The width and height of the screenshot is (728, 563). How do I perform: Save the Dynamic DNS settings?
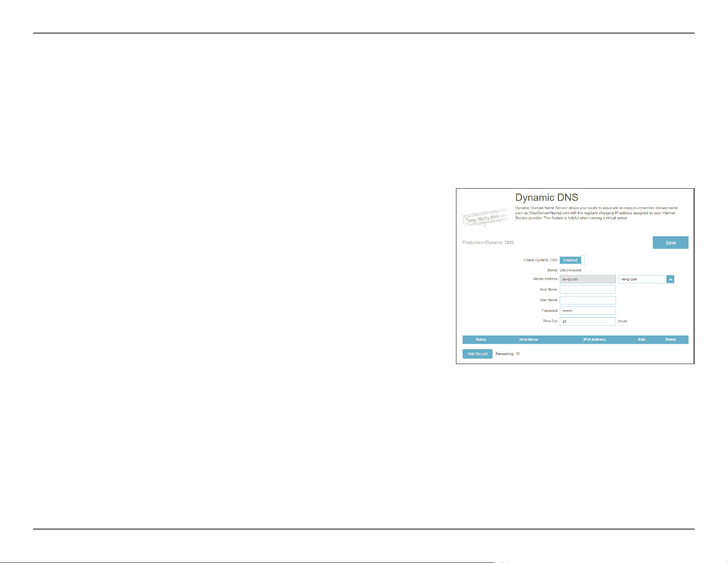tap(670, 242)
